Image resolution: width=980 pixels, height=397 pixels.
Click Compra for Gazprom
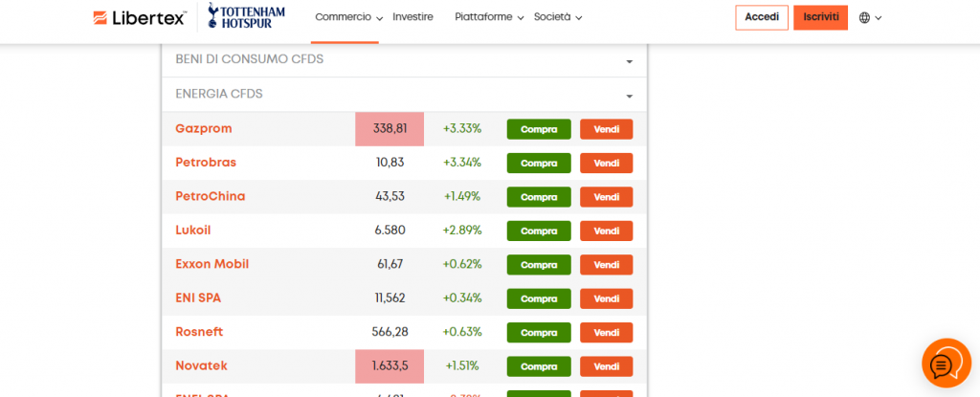click(539, 129)
